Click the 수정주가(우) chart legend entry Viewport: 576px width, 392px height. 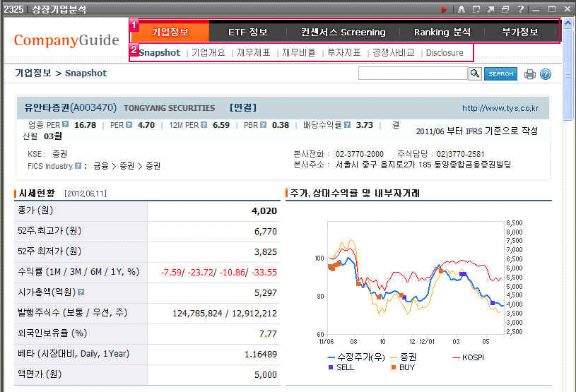[356, 357]
